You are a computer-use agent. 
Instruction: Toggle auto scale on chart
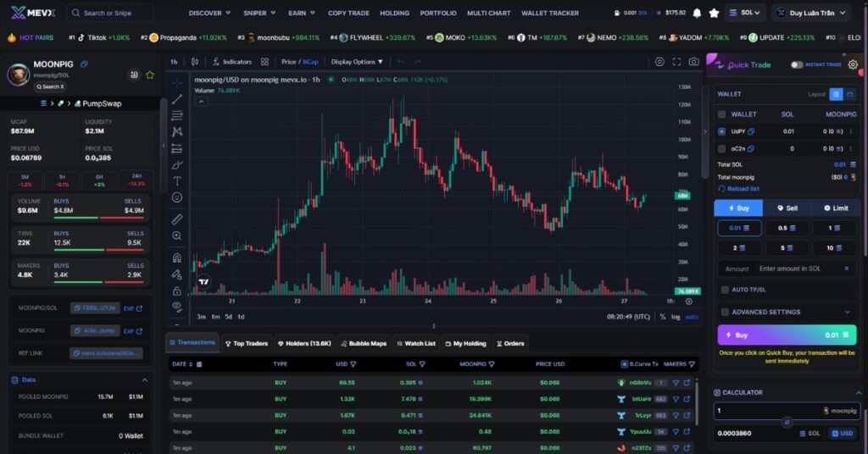pos(692,317)
